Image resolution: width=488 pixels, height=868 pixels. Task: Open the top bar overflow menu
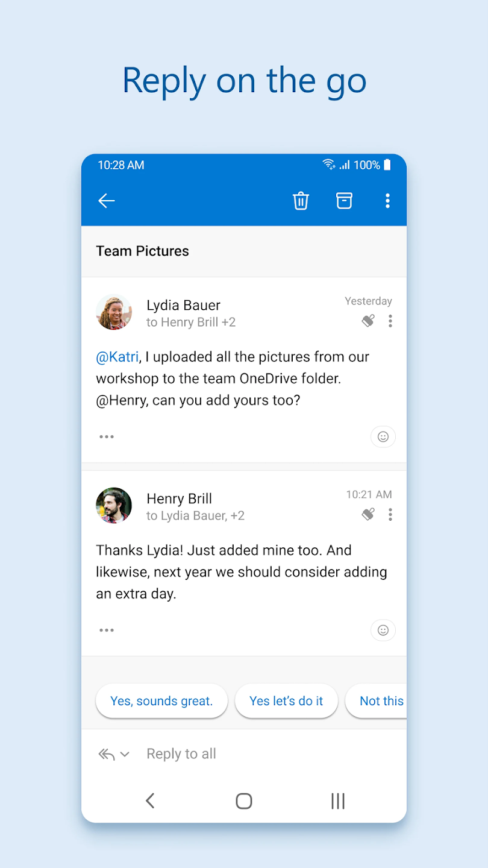pyautogui.click(x=387, y=201)
